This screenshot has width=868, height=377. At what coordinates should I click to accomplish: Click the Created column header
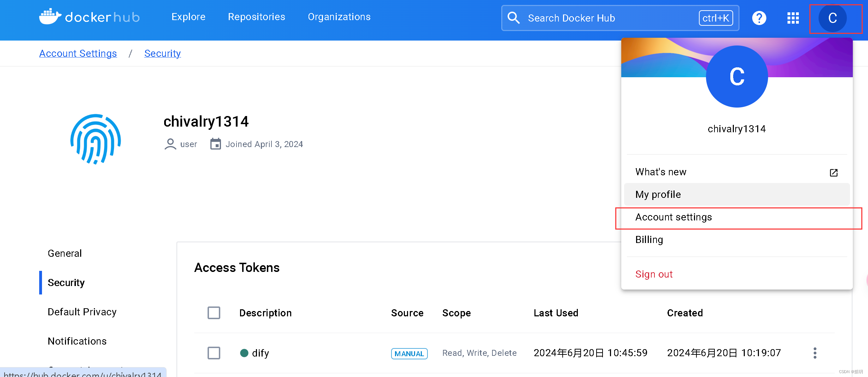(684, 313)
